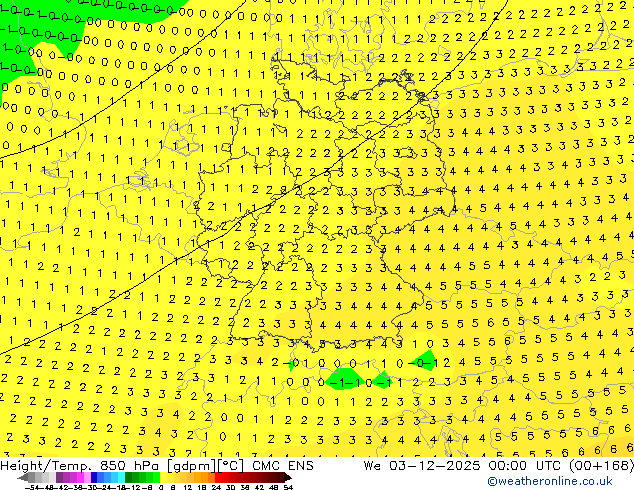Select the gray swatch in the temperature legend
Viewport: 634px width, 490px height.
(32, 478)
